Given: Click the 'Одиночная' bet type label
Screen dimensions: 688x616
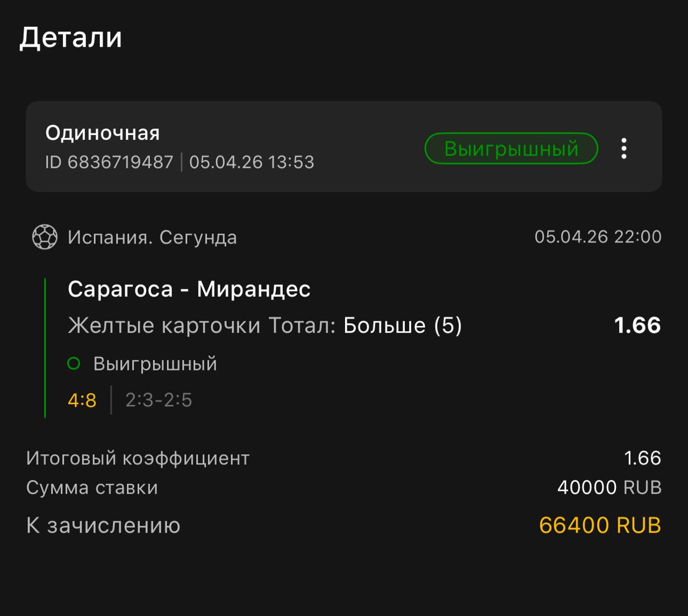Looking at the screenshot, I should [102, 133].
